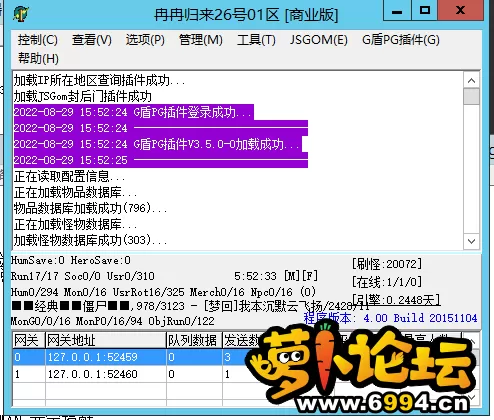Select log line 加载JSGom封后门插件成功
Screen dimensions: 494x420
(x=83, y=96)
